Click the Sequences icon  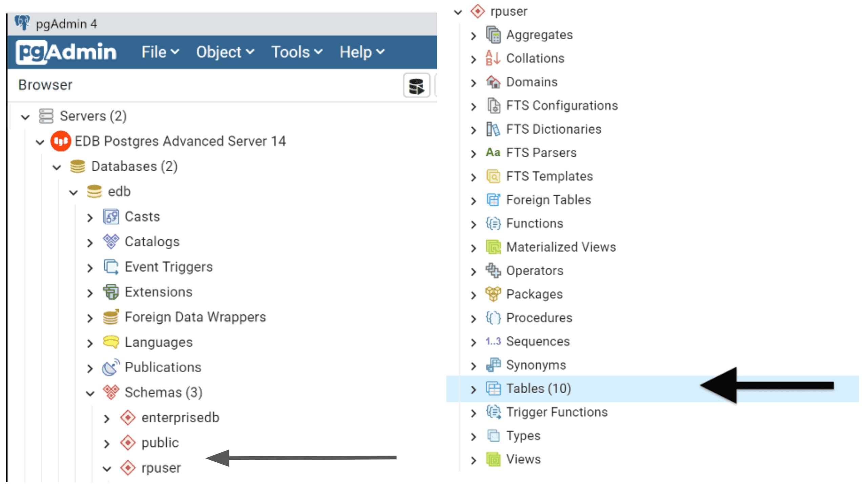(x=493, y=341)
